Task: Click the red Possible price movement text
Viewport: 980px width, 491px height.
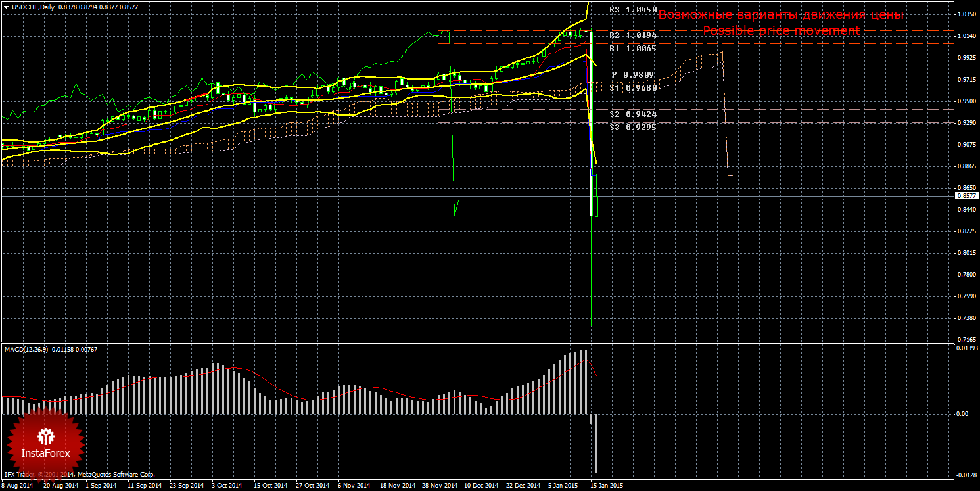Action: point(781,31)
